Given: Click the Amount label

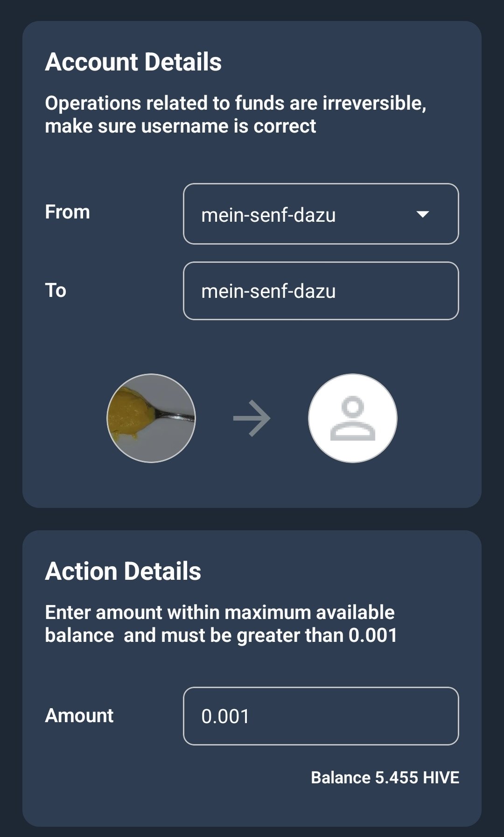Looking at the screenshot, I should [79, 715].
